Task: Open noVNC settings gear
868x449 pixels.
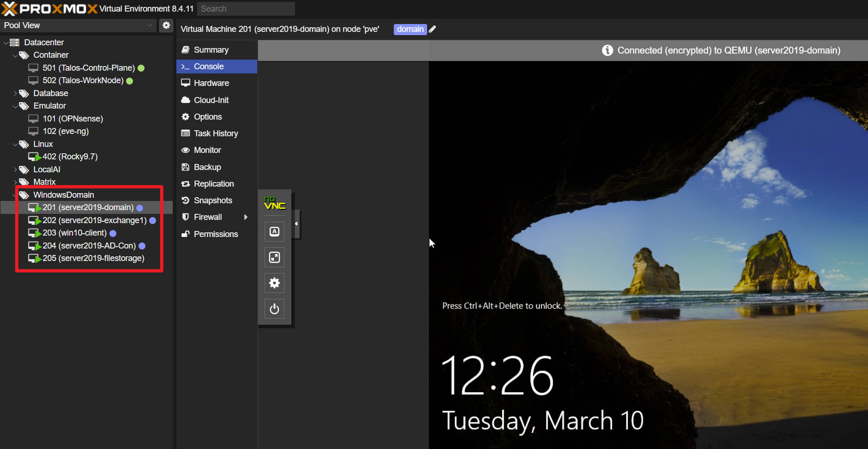Action: click(x=274, y=283)
